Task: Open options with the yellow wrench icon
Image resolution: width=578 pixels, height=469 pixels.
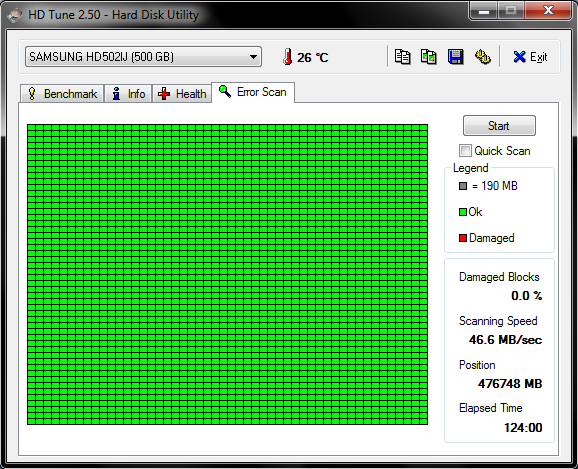Action: pyautogui.click(x=483, y=57)
